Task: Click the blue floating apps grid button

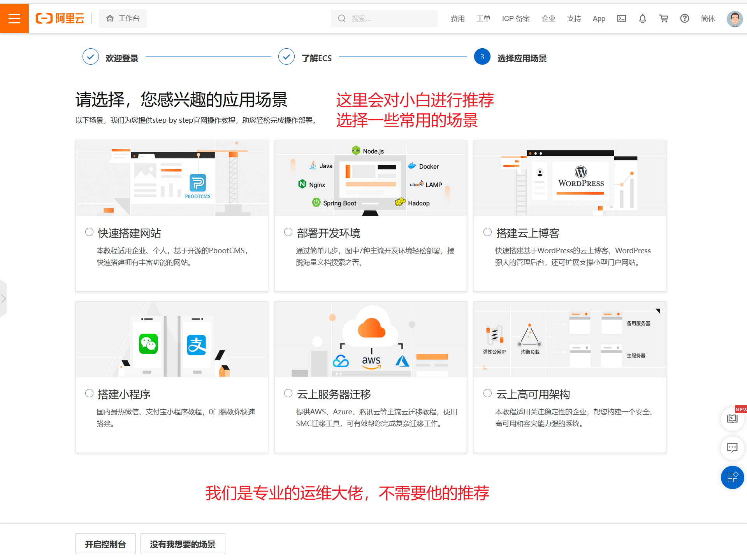Action: (x=732, y=477)
